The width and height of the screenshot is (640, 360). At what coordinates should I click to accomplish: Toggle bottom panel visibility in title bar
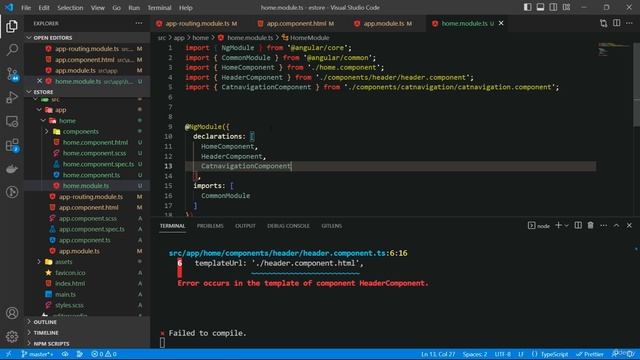(x=540, y=7)
